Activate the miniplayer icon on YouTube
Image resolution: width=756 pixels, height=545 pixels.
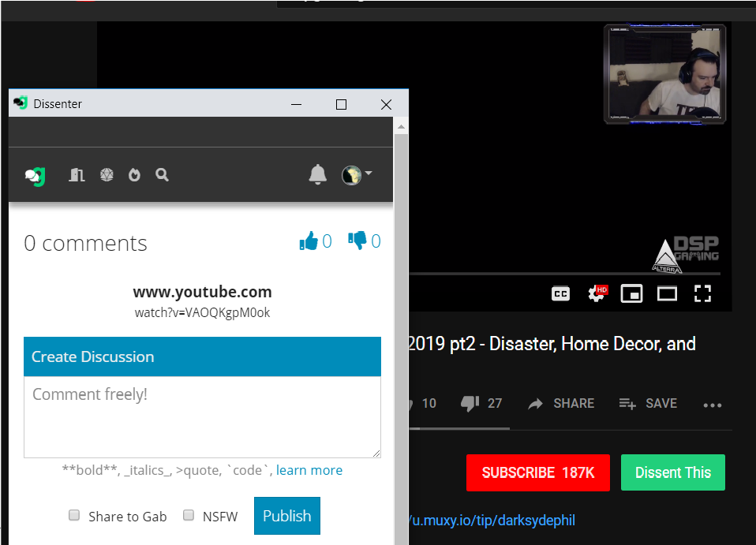click(631, 293)
